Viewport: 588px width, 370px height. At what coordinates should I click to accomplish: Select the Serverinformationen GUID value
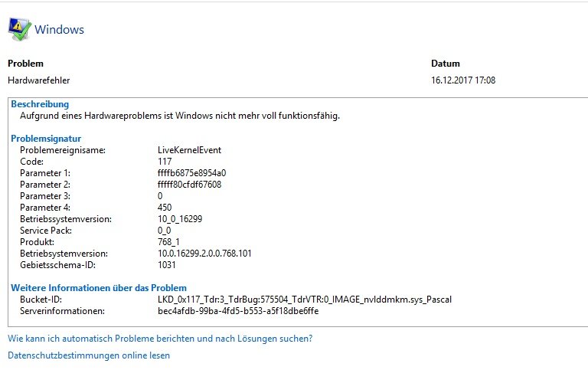pos(238,311)
